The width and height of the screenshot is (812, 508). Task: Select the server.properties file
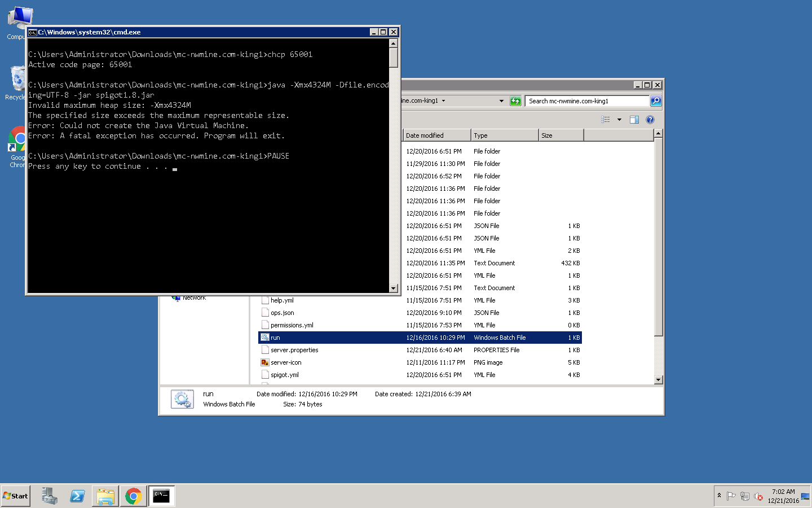(294, 350)
